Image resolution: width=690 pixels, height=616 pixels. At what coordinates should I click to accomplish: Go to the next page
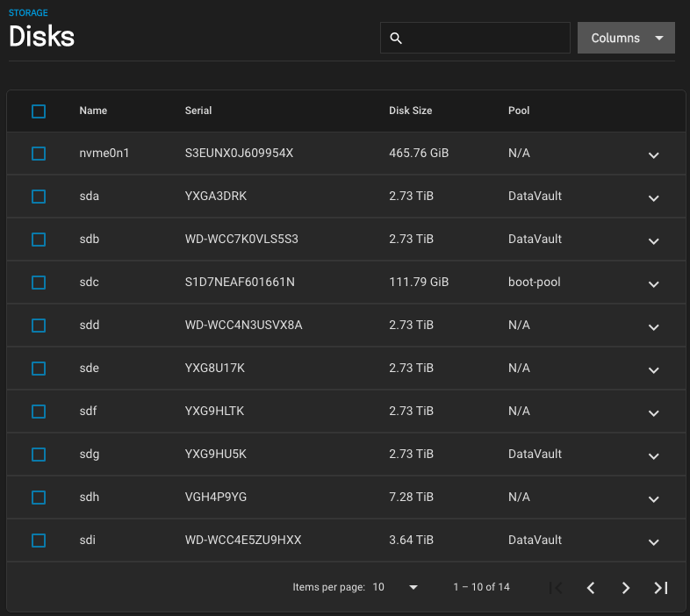click(x=626, y=587)
